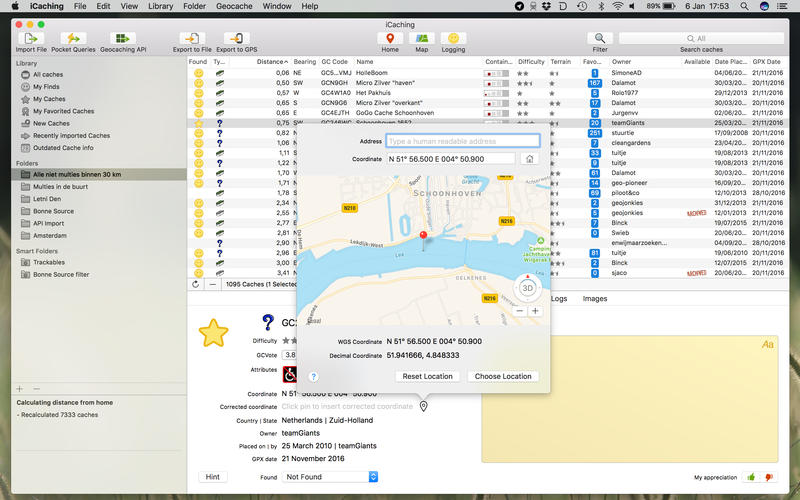This screenshot has width=800, height=500.
Task: Click the Logging smiley icon
Action: tap(453, 38)
